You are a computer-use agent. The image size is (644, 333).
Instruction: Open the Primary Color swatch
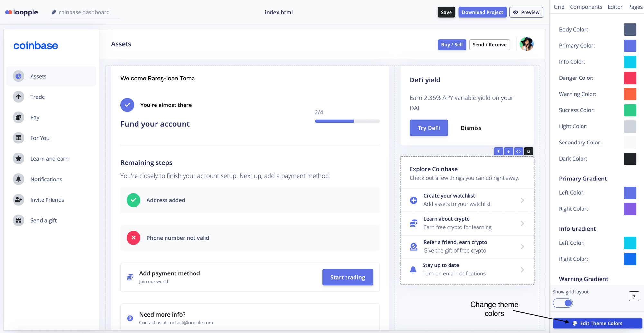630,46
